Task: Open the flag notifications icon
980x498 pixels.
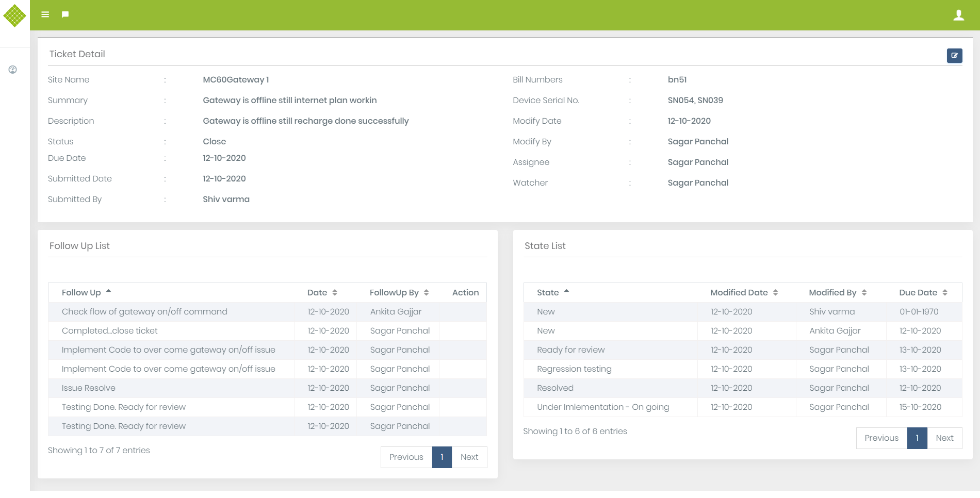Action: tap(65, 14)
